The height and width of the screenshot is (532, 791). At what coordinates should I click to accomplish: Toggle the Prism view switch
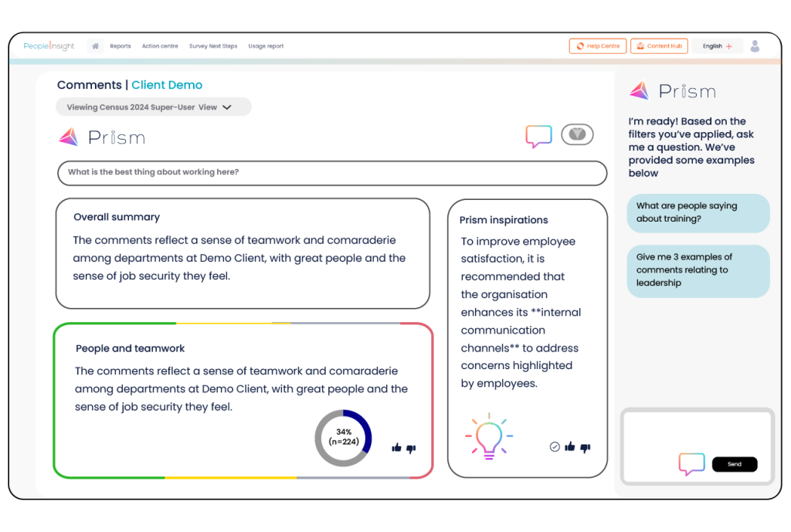577,134
